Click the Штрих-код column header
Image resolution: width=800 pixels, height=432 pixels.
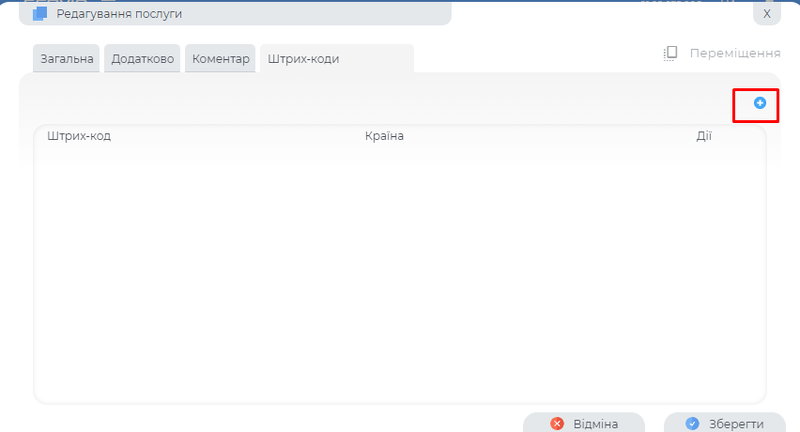(79, 136)
